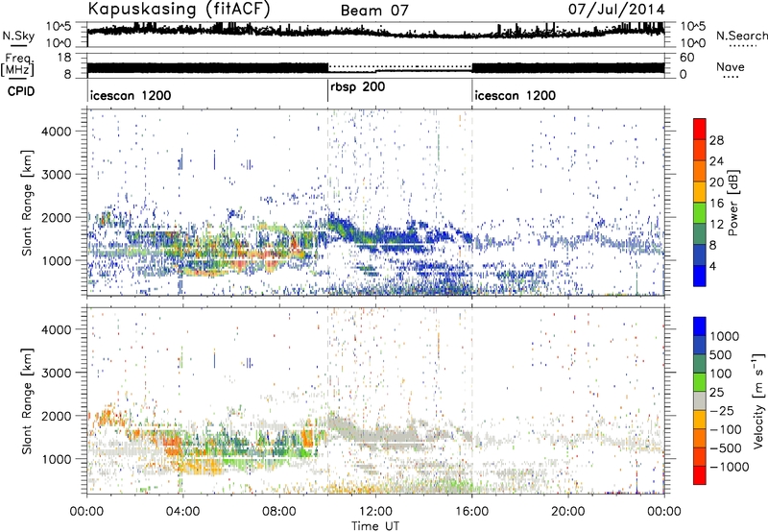Click the "N.Search" legend label
This screenshot has height=532, width=768.
[741, 36]
